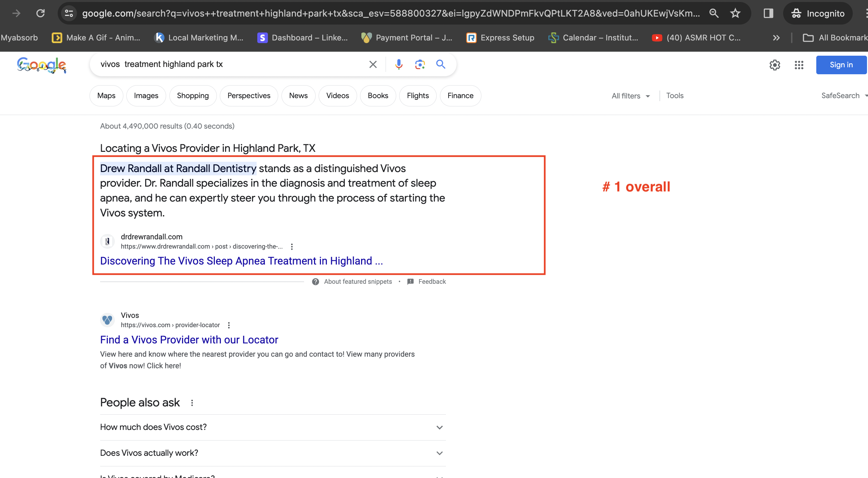This screenshot has height=478, width=868.
Task: Click the Maps search filter tab
Action: tap(106, 95)
